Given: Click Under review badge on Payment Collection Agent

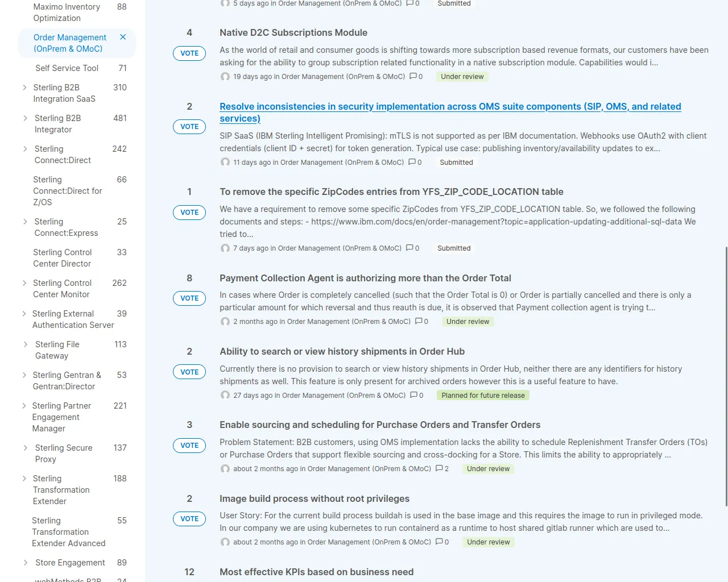Looking at the screenshot, I should (468, 321).
